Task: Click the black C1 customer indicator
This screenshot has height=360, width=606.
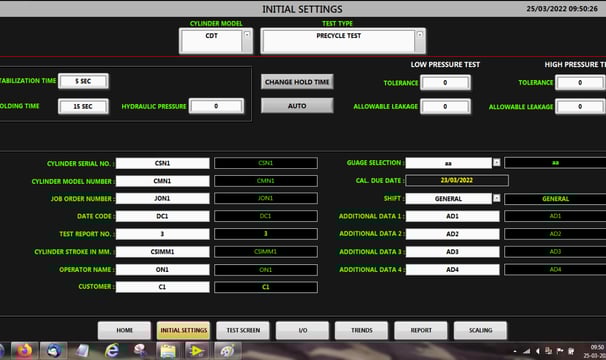Action: (x=266, y=287)
